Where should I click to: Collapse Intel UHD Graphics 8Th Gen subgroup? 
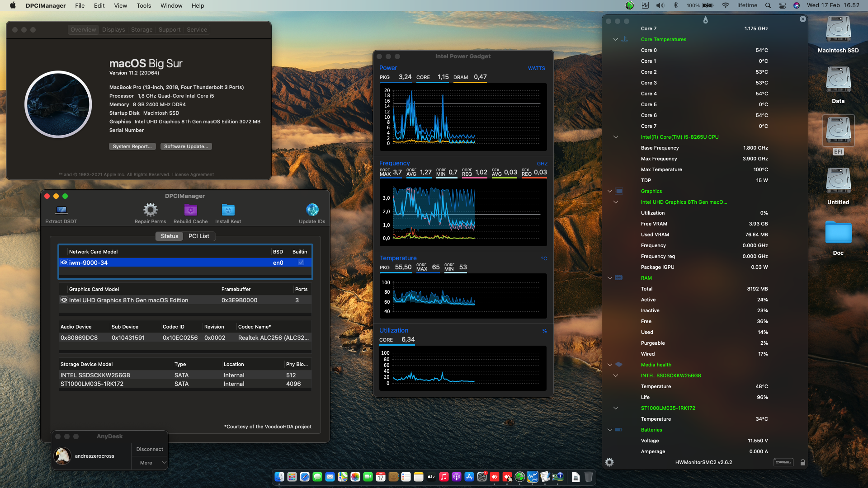[616, 202]
